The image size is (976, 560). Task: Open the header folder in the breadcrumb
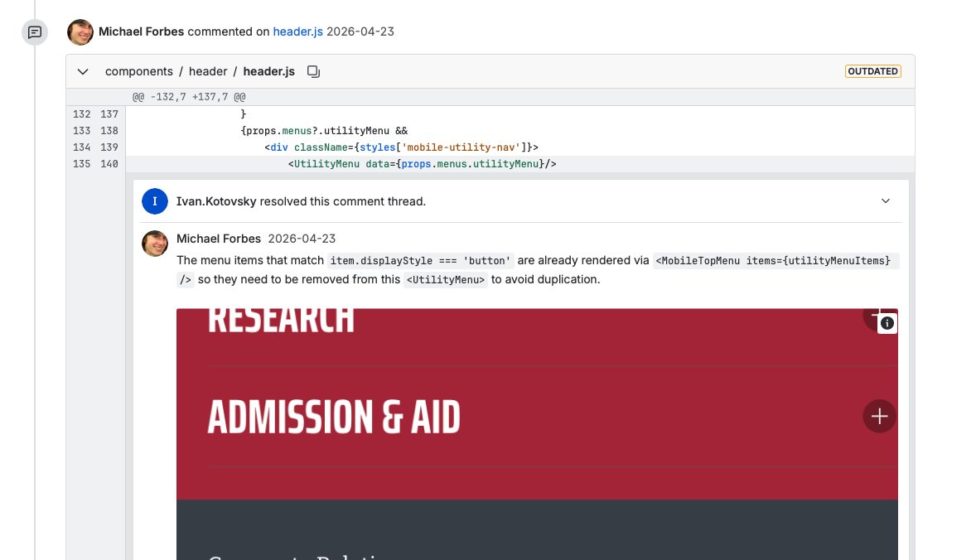click(x=208, y=71)
